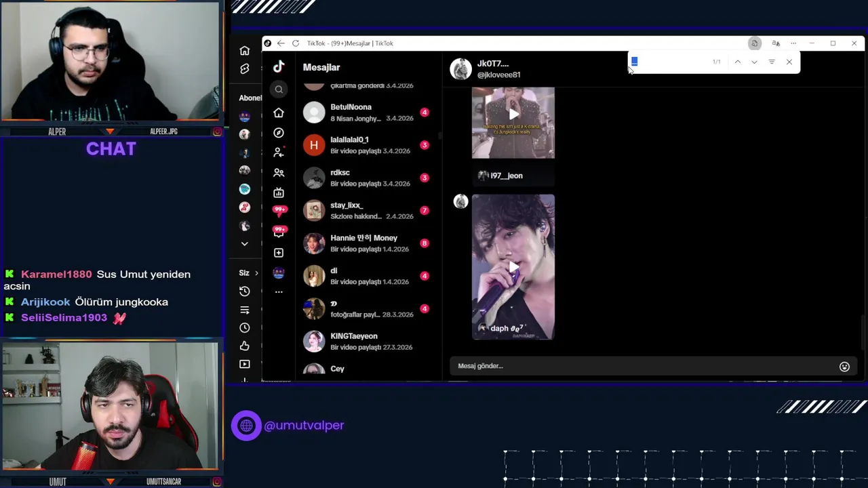Click the emoji picker in message box

844,367
